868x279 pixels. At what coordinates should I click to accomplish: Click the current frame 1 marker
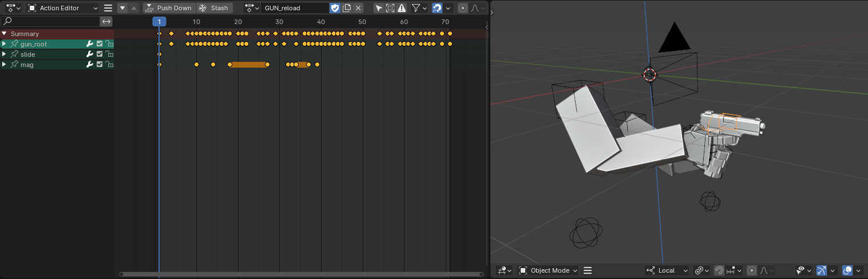click(x=159, y=21)
